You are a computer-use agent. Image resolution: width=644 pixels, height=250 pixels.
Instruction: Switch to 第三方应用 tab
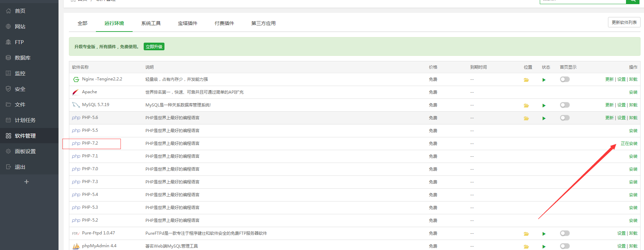(x=263, y=23)
